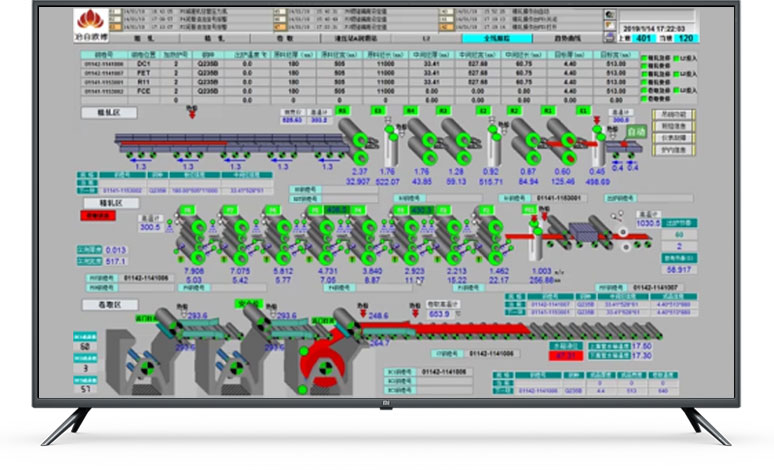Screen dimensions: 774x470
Task: Click the coil number field 01141-1153001
Action: click(560, 198)
